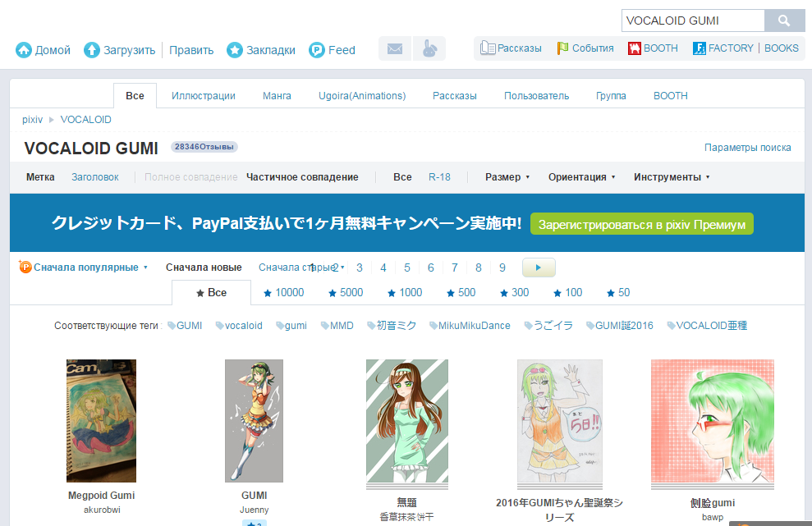
Task: Expand the Инструменты dropdown
Action: 672,177
